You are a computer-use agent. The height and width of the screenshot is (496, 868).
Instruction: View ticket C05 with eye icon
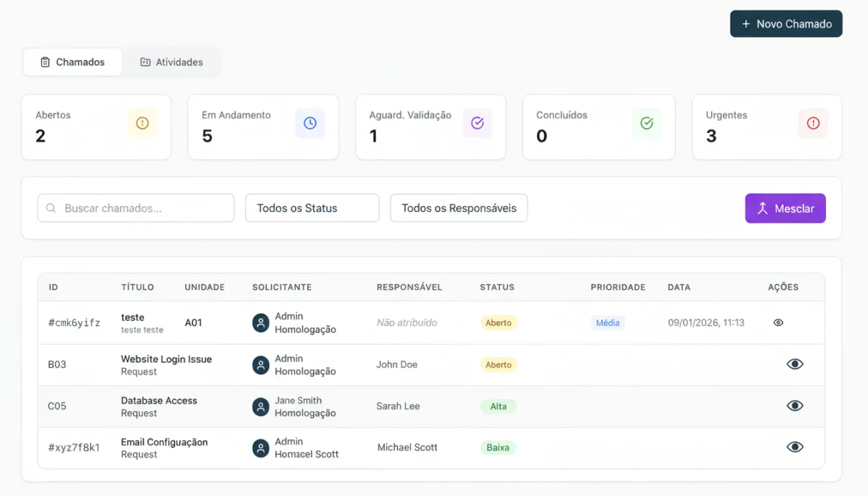point(795,406)
